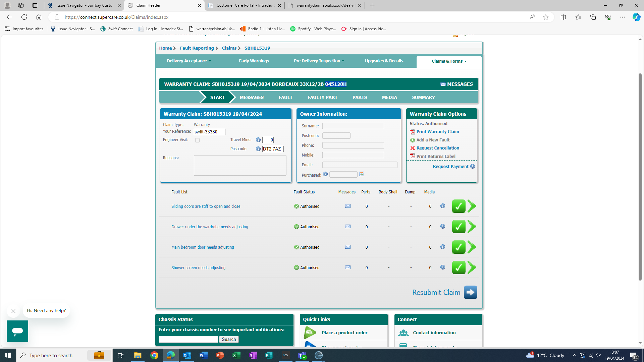The width and height of the screenshot is (644, 362).
Task: Dismiss the 'Need any help?' chat message
Action: [13, 311]
